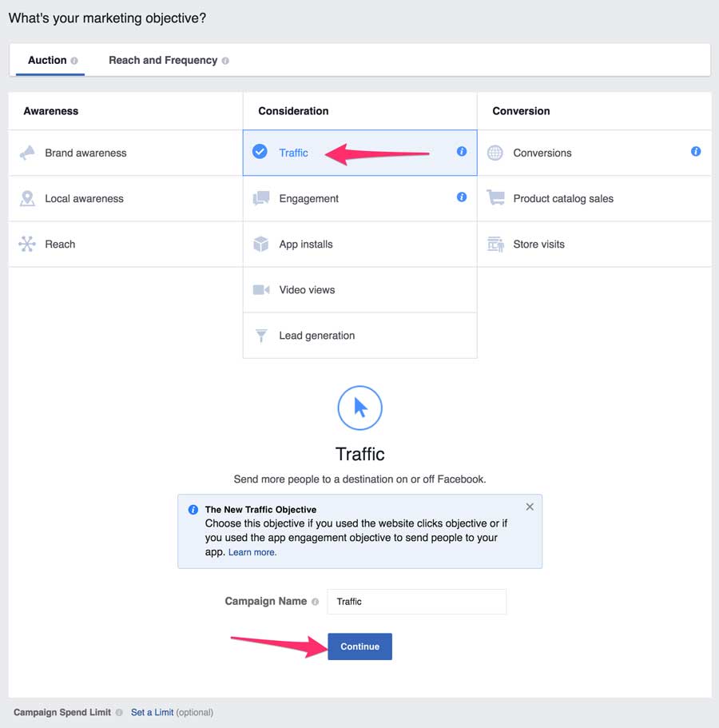Click the Consideration column heading
Viewport: 719px width, 728px height.
tap(293, 111)
